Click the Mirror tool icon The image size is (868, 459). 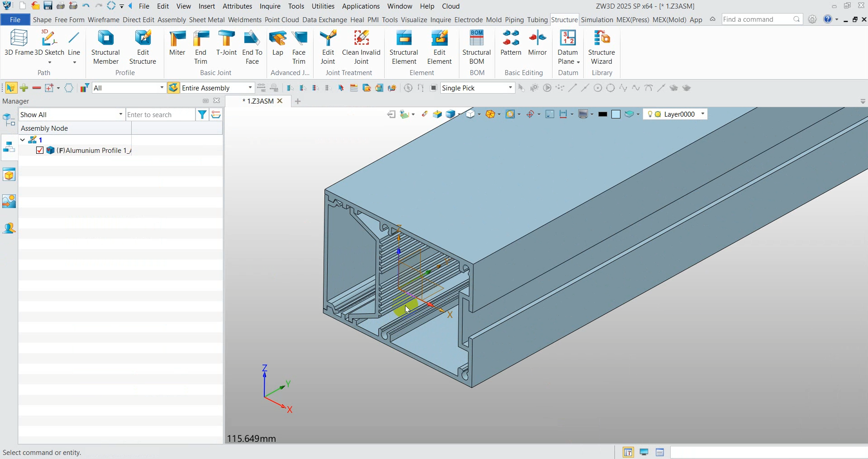point(537,43)
